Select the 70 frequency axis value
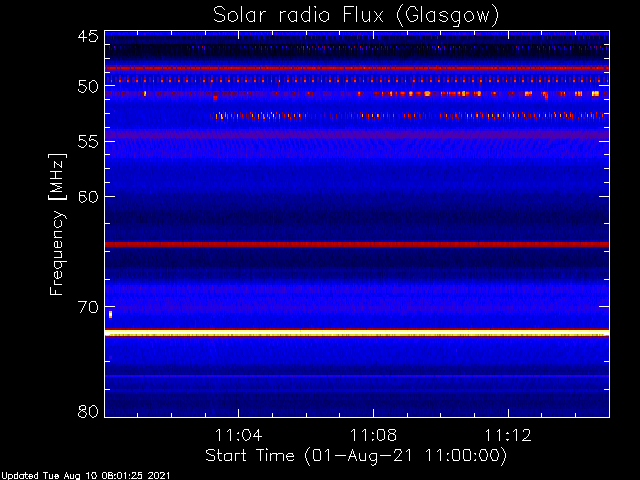Screen dimensions: 640x480 (88, 307)
